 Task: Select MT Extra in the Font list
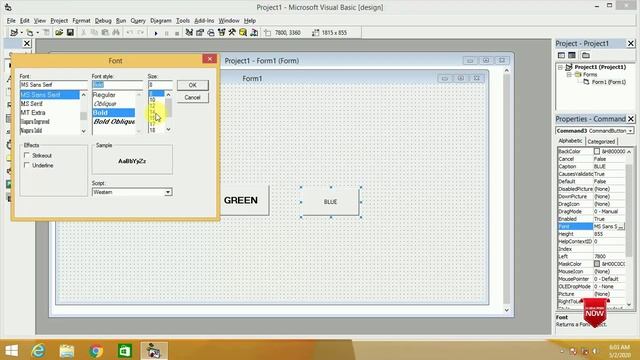(x=33, y=113)
